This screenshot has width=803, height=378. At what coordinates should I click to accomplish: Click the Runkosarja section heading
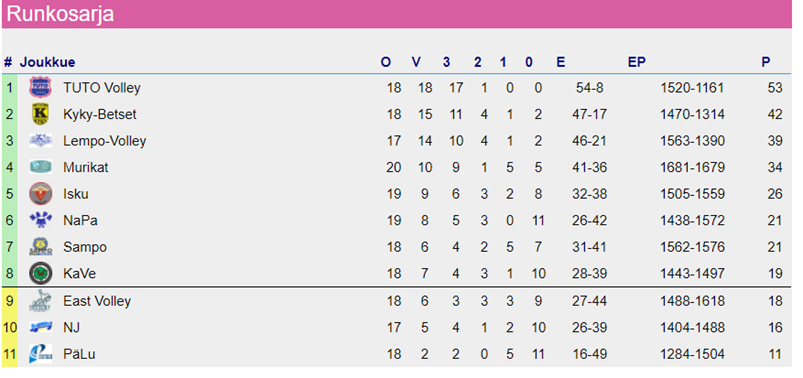coord(60,14)
